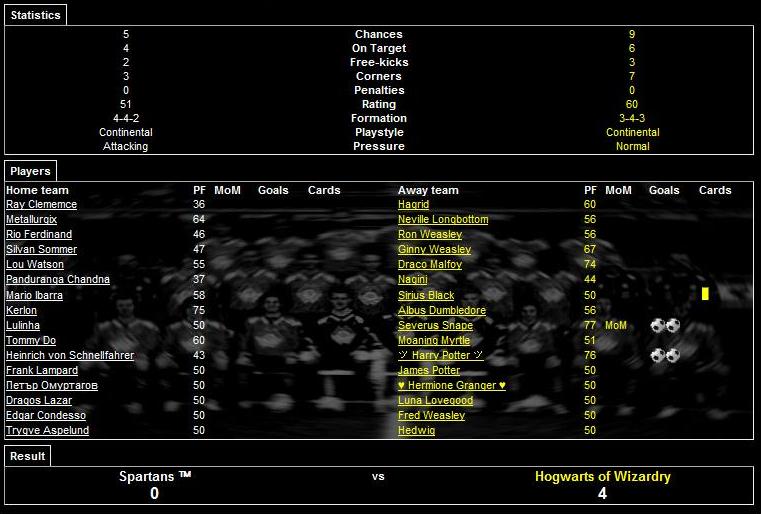Click the Spartans final score 0
The width and height of the screenshot is (761, 514).
154,494
